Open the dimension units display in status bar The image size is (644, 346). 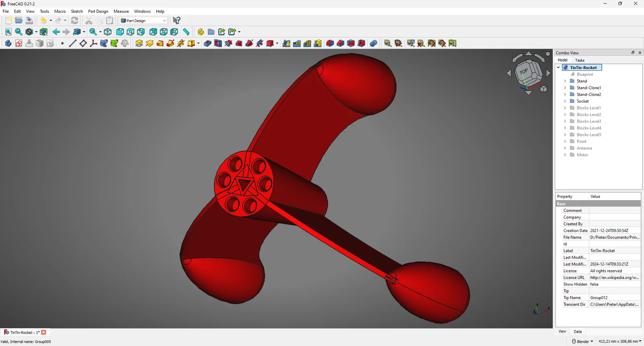pos(620,342)
